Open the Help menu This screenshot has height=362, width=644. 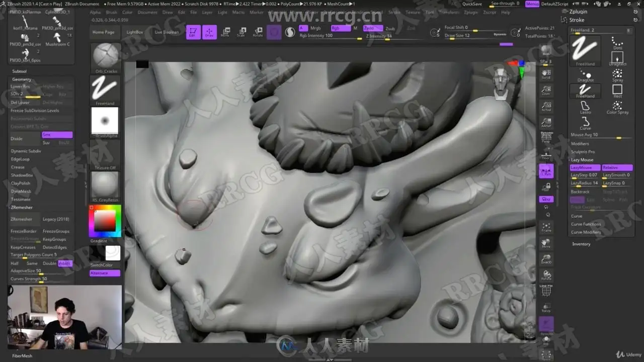point(506,12)
